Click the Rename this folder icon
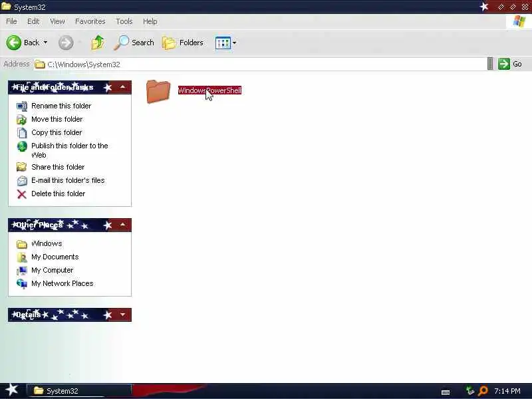 (x=22, y=106)
